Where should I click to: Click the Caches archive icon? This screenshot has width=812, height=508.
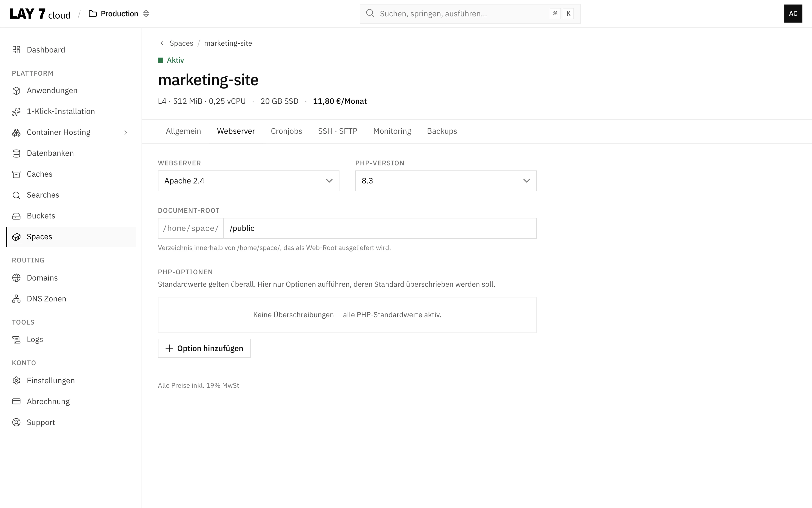click(x=16, y=174)
